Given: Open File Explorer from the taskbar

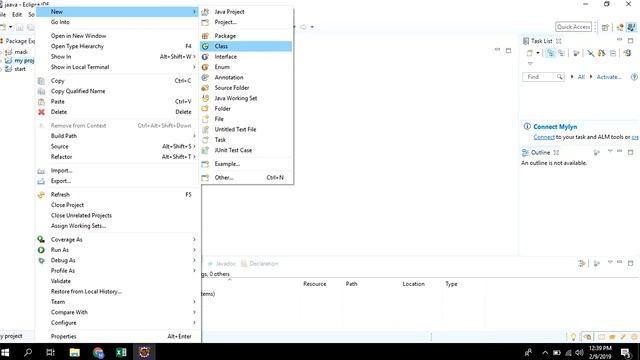Looking at the screenshot, I should tap(75, 352).
